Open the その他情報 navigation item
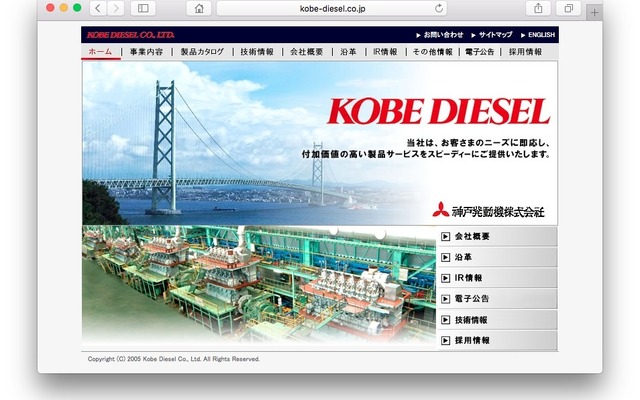 tap(433, 52)
